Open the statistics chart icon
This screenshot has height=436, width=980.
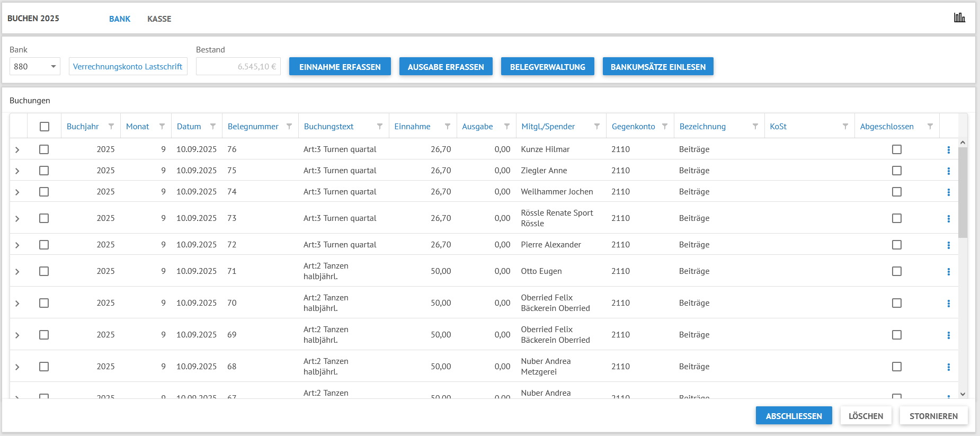(x=959, y=18)
